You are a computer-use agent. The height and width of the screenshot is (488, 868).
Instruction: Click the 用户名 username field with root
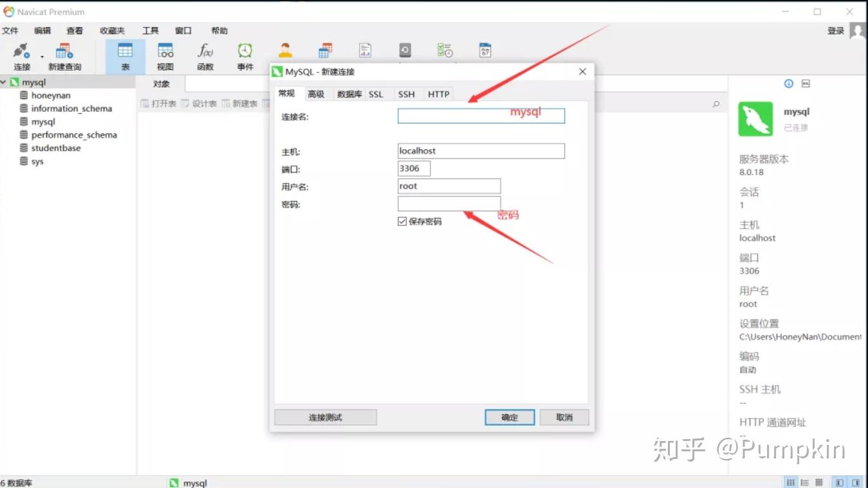pyautogui.click(x=449, y=186)
